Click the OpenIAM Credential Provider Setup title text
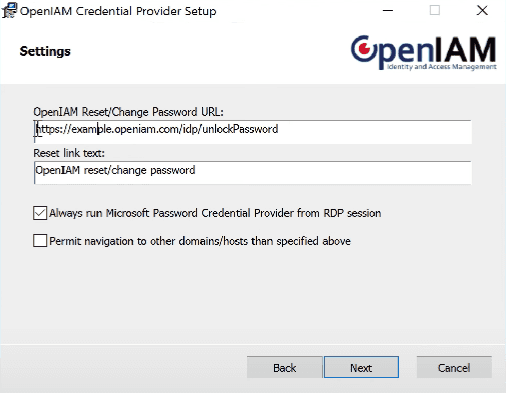 pos(118,11)
